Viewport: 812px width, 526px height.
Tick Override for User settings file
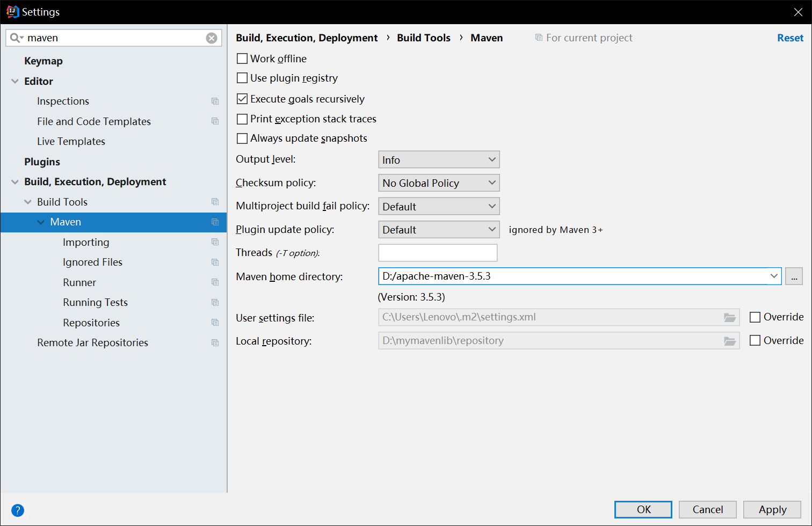click(x=755, y=317)
